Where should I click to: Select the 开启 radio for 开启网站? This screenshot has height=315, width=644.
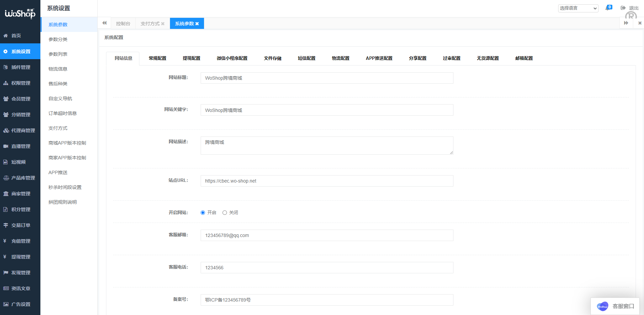coord(203,212)
